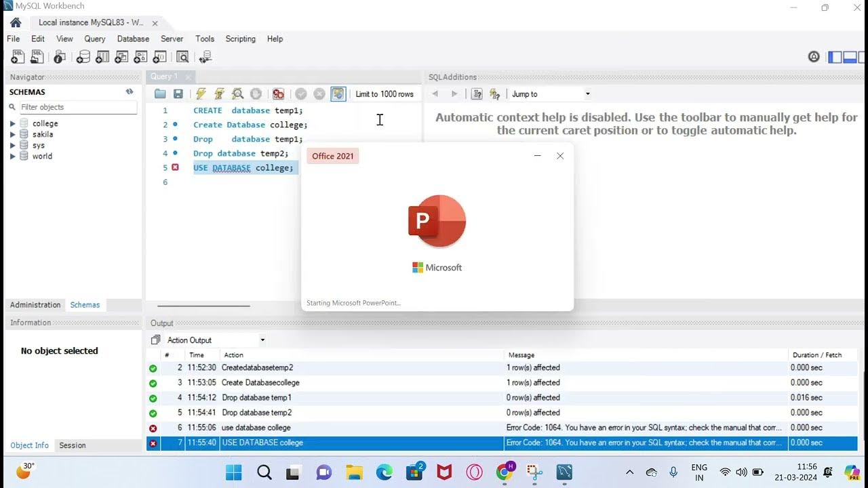Open the File menu
868x488 pixels.
coord(13,39)
